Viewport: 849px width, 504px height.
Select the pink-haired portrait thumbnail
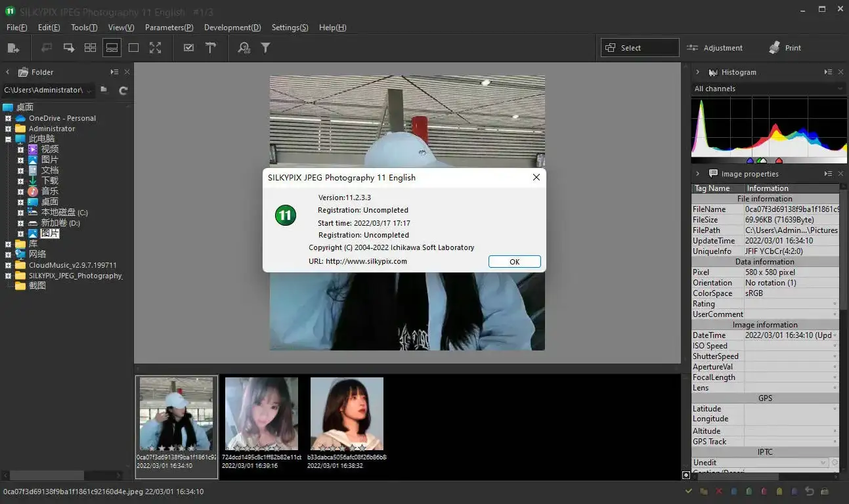click(261, 413)
